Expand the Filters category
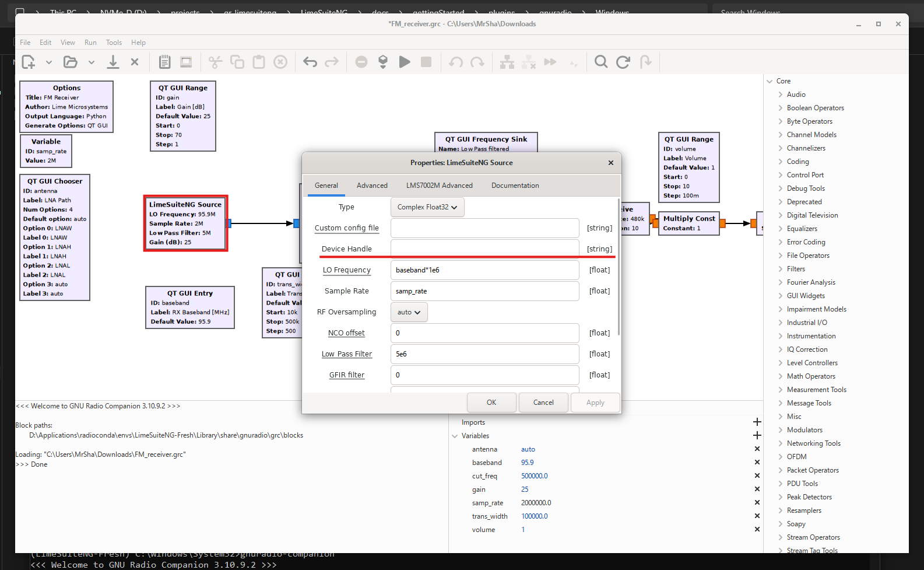The width and height of the screenshot is (924, 570). click(781, 269)
